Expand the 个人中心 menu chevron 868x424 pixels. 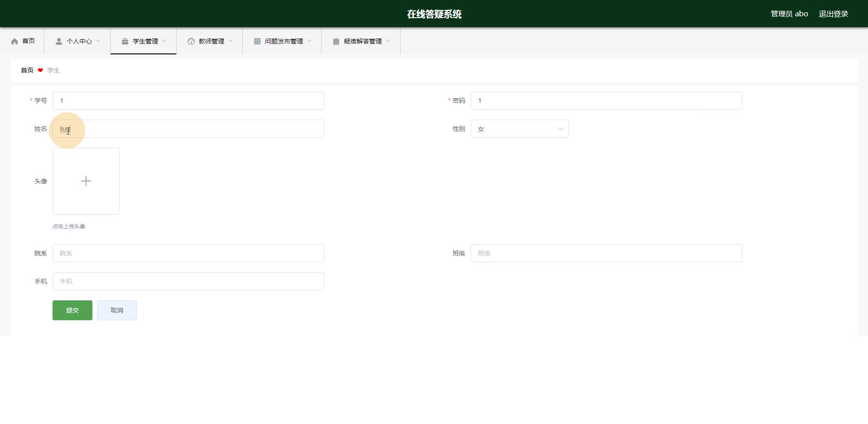(98, 41)
